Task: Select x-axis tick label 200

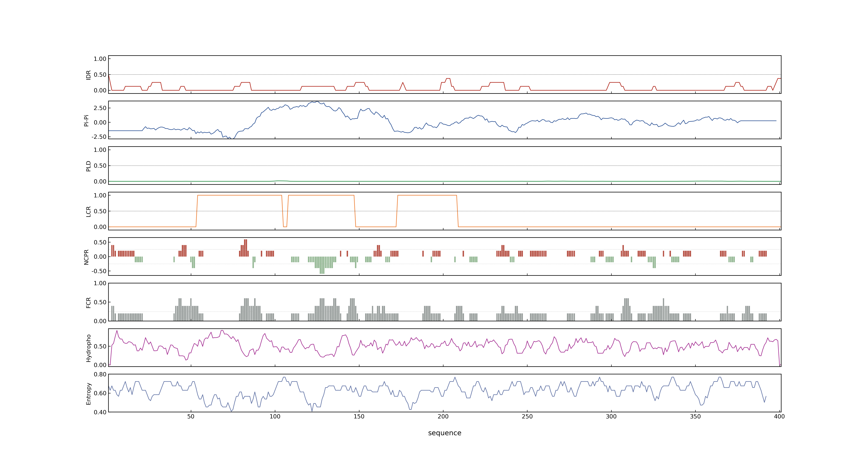Action: pos(443,416)
